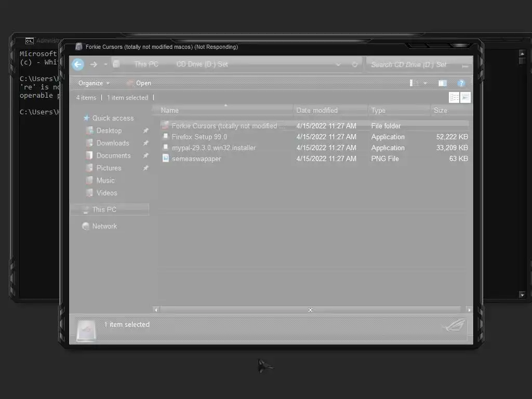The height and width of the screenshot is (399, 532).
Task: Select the 'This PC' breadcrumb in address bar
Action: pos(146,64)
